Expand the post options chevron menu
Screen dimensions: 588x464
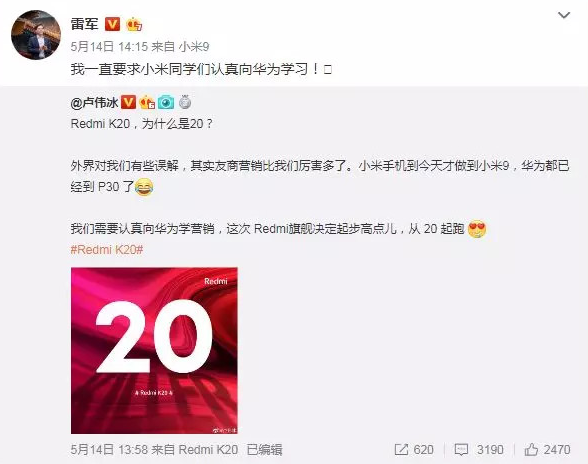[x=564, y=15]
